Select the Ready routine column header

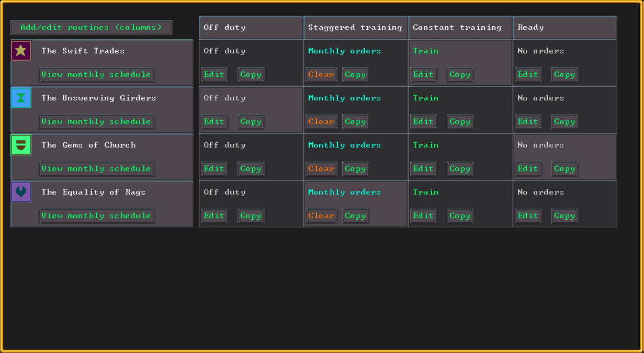point(565,28)
